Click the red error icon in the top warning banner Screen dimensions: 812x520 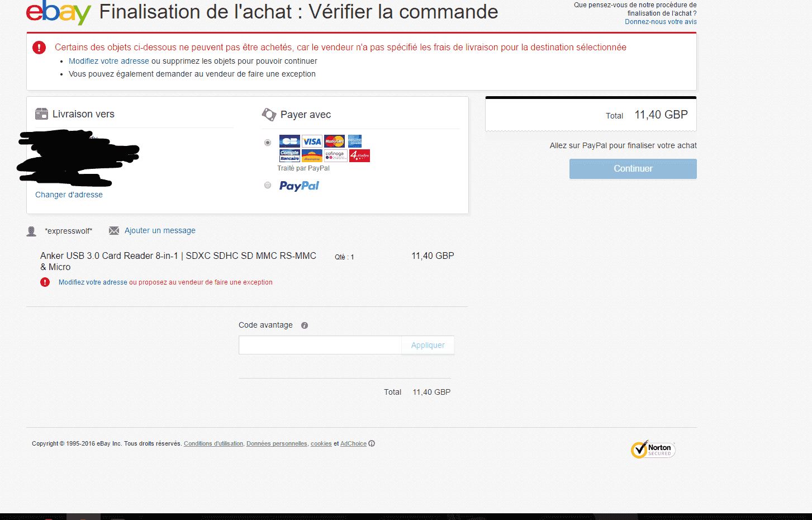39,48
